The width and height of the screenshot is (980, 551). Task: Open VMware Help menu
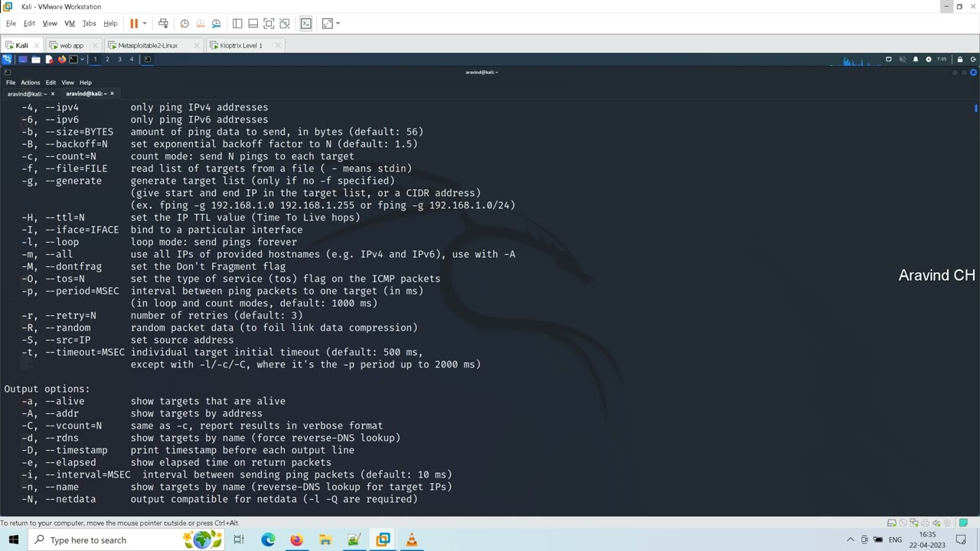pos(110,24)
